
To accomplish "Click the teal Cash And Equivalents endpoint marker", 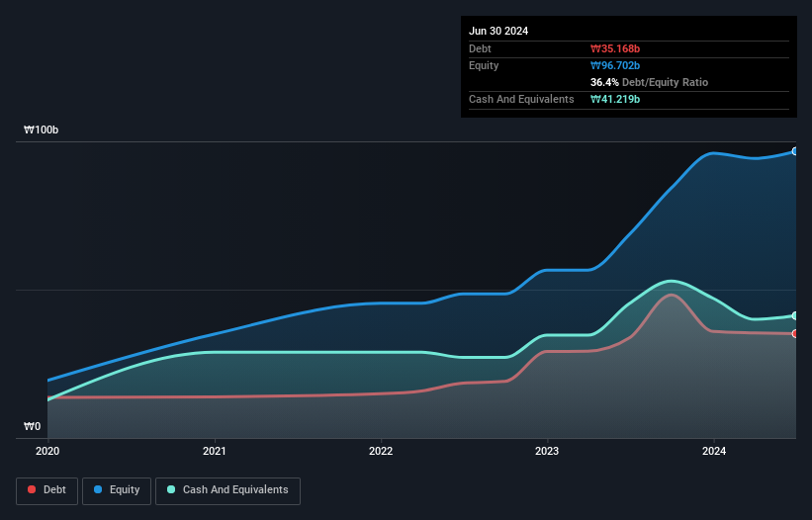I will coord(795,315).
